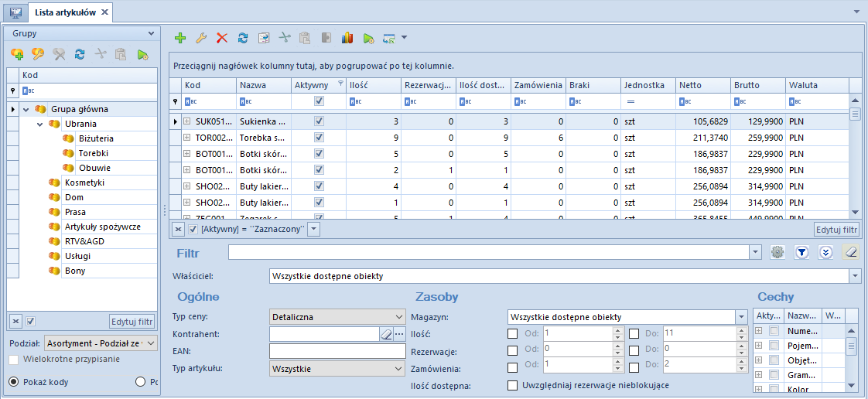Screen dimensions: 868x399
Task: Remove article grid filter with X button
Action: [178, 229]
